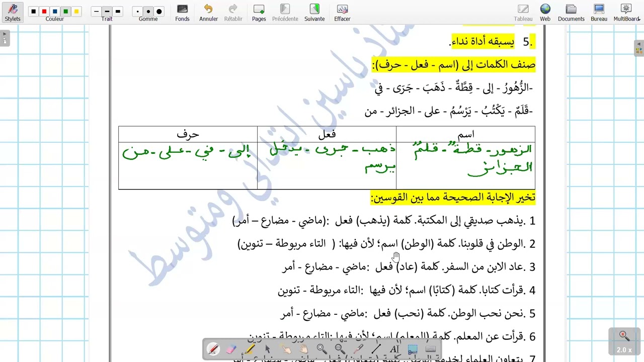Go to next page with Suivante
The width and height of the screenshot is (644, 362).
coord(314,13)
